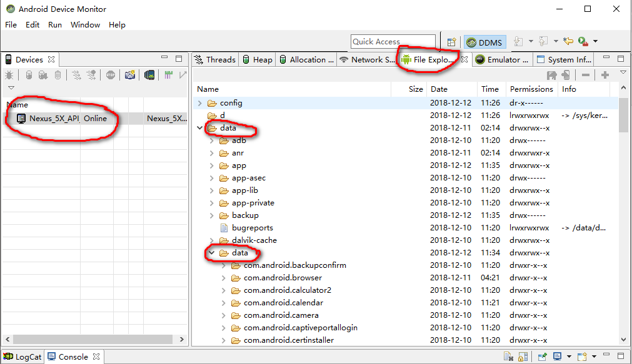
Task: Open the Run external tools dropdown arrow
Action: click(x=595, y=41)
